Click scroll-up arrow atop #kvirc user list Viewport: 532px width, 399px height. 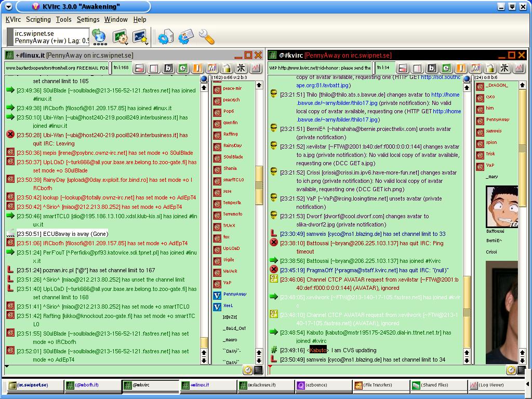522,85
